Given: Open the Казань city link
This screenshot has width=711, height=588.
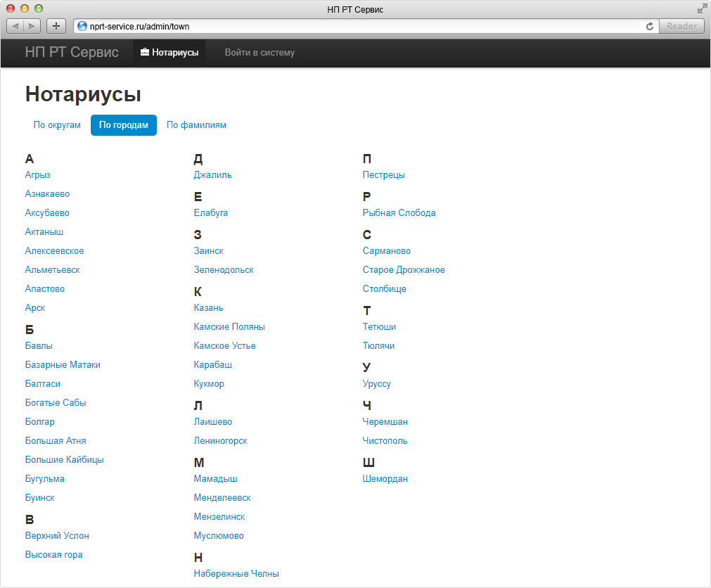Looking at the screenshot, I should (209, 308).
